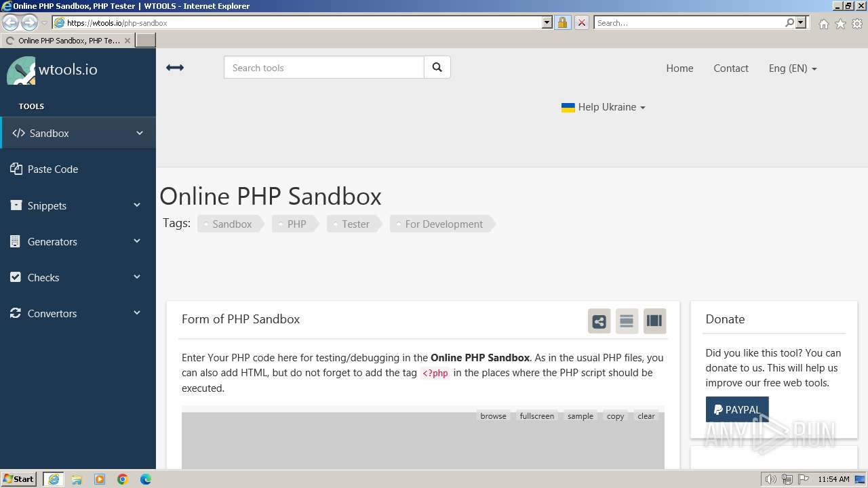Open Chrome from taskbar
868x488 pixels.
(x=123, y=479)
